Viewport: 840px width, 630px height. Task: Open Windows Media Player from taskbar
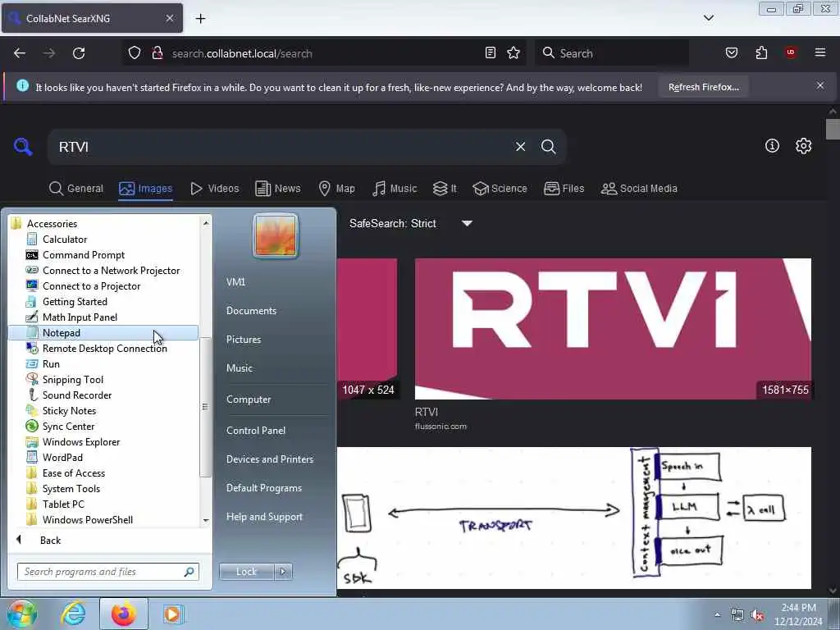click(172, 614)
